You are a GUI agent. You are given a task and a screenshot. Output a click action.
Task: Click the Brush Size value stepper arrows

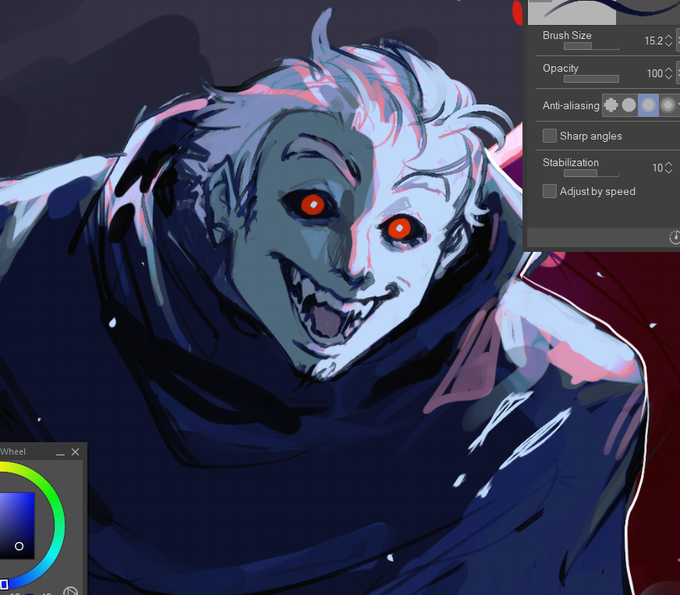(668, 41)
